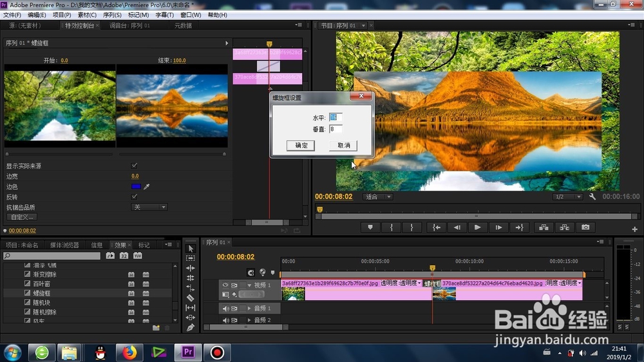Select the Razor tool
This screenshot has width=644, height=362.
pos(191,298)
